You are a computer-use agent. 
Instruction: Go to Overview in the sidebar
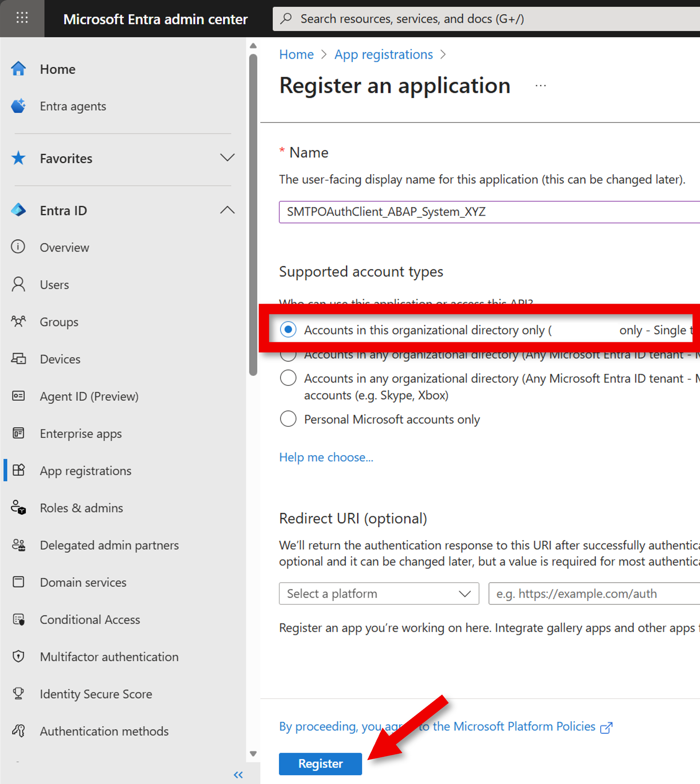pyautogui.click(x=64, y=247)
